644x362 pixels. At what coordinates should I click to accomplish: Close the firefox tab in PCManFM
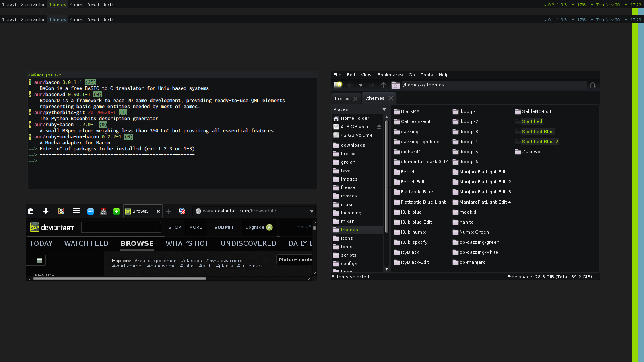(355, 99)
